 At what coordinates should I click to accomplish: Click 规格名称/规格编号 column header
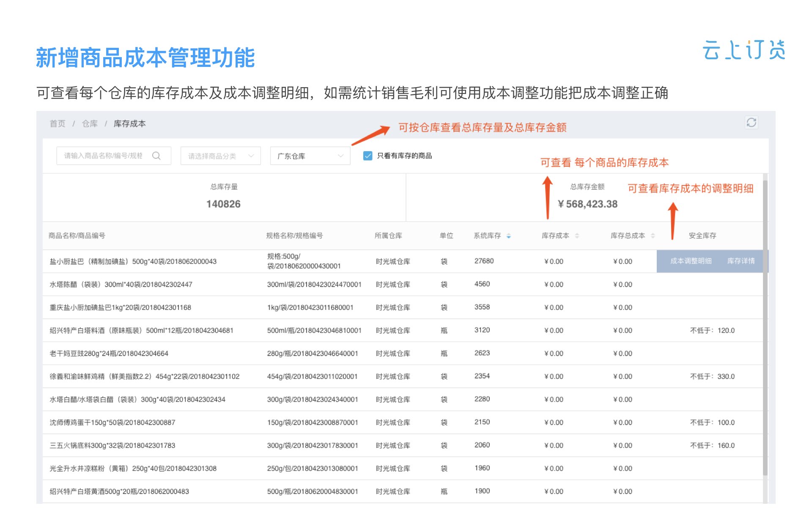294,236
